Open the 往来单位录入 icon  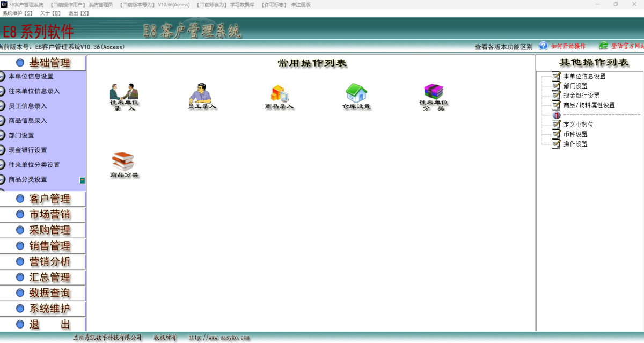click(123, 94)
